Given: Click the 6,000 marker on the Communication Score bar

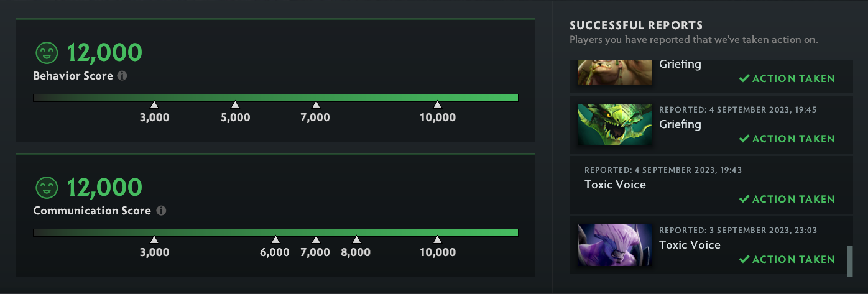Looking at the screenshot, I should 275,240.
